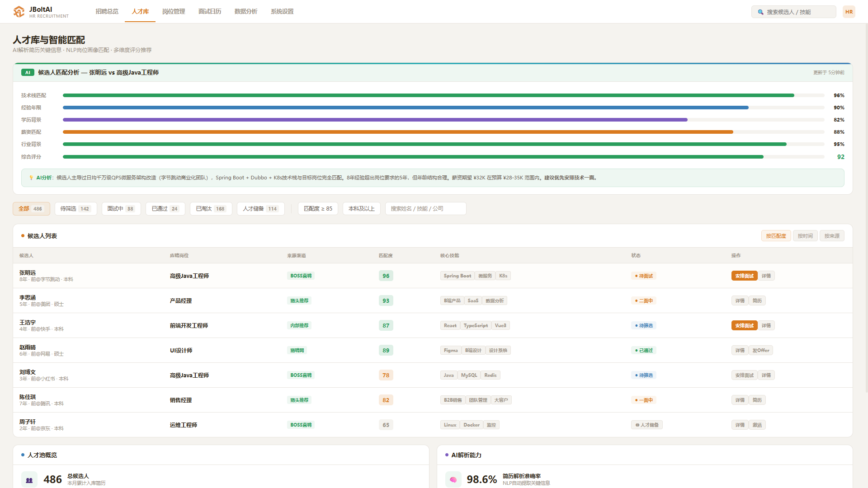This screenshot has height=488, width=868.
Task: Click the lightbulb icon beside AI分析
Action: pos(31,178)
